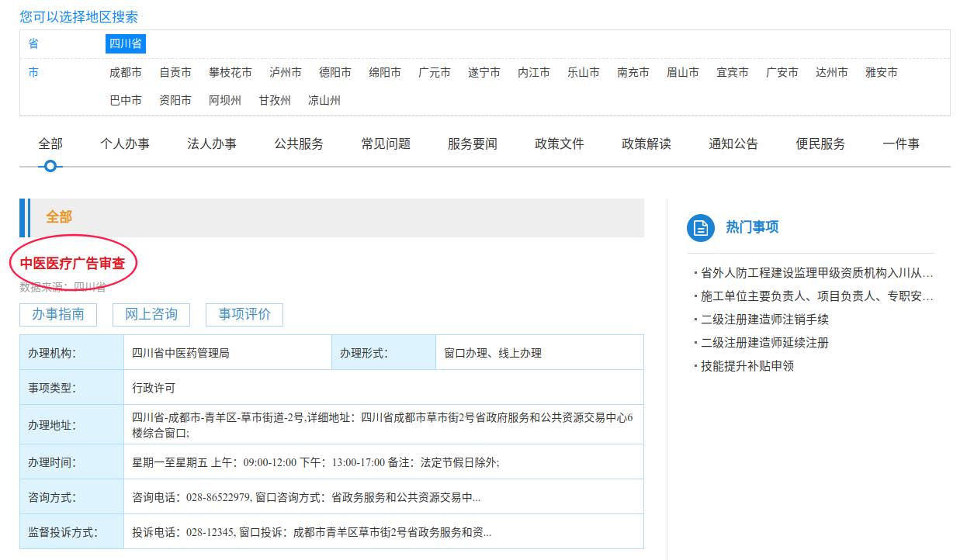Open the 事项评价 button
This screenshot has height=560, width=967.
(x=244, y=314)
